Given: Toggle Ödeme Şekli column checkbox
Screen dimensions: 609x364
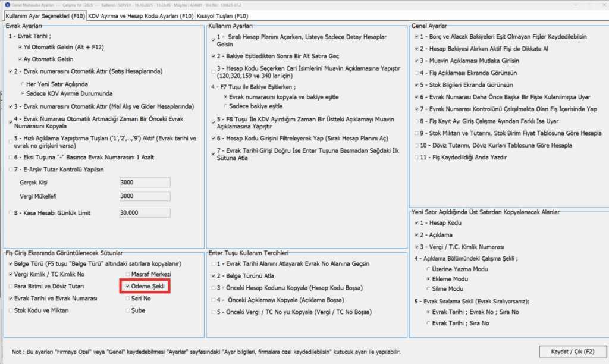Looking at the screenshot, I should (x=127, y=286).
